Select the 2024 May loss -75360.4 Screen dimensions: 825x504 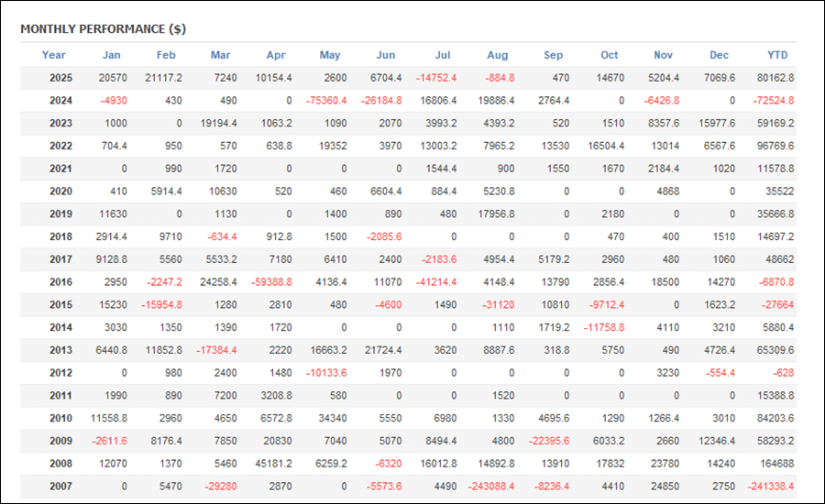pyautogui.click(x=325, y=101)
